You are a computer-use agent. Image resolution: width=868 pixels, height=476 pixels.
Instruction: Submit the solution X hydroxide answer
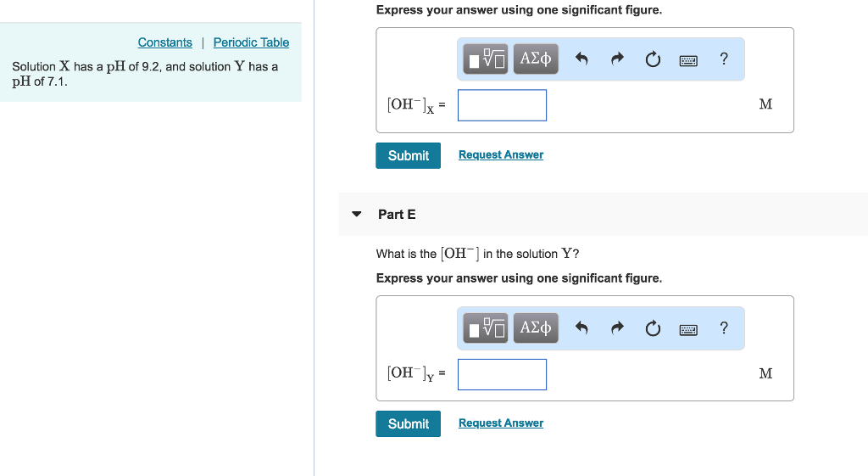click(408, 155)
